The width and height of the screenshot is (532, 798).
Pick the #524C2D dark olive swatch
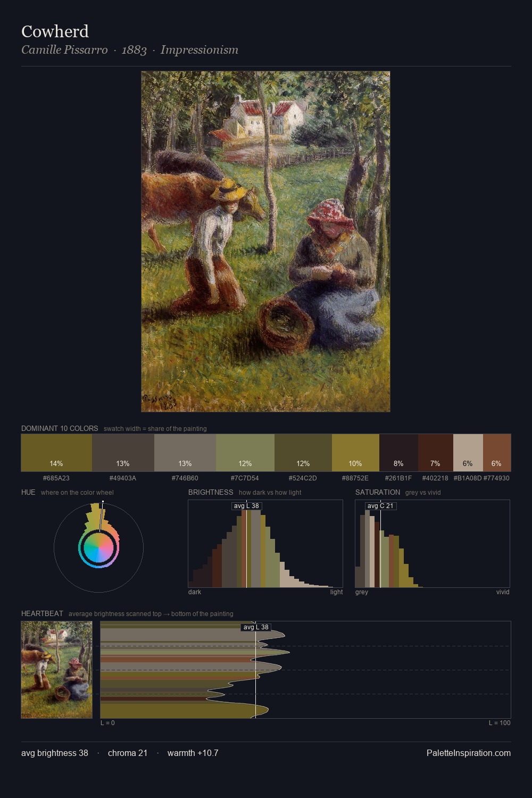click(x=303, y=453)
